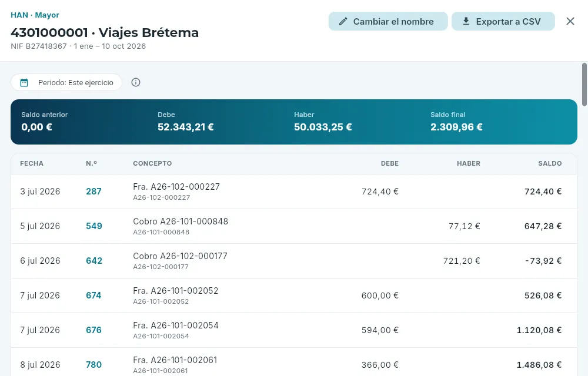Click the balance 1.486,08 €
Screen dimensions: 588x376
click(x=539, y=365)
